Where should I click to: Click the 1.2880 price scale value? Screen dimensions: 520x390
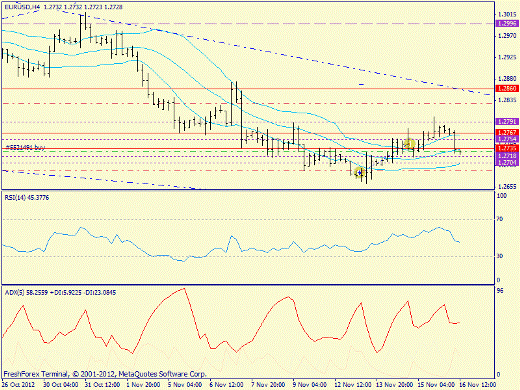pyautogui.click(x=507, y=79)
